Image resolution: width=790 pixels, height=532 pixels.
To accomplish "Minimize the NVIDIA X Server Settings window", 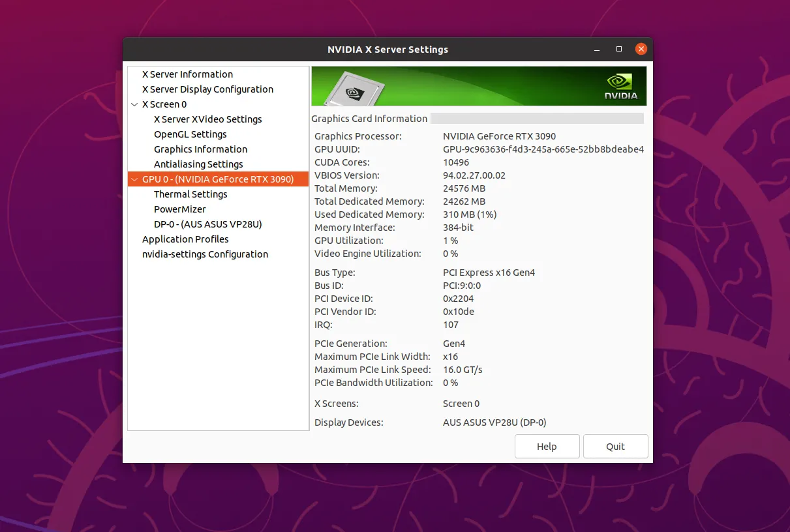I will click(597, 50).
